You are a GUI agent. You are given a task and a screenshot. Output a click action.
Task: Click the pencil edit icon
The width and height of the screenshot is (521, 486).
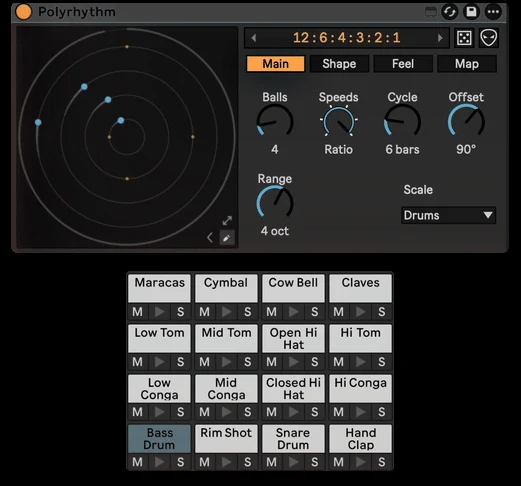click(227, 238)
